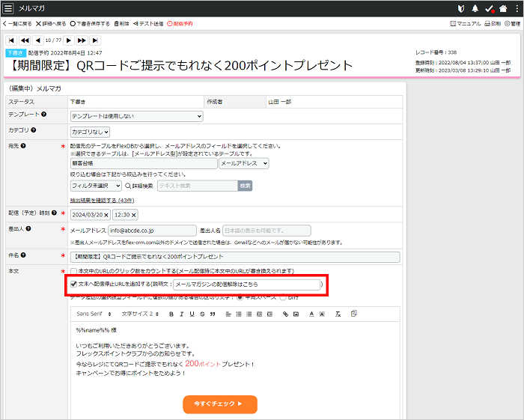524x420 pixels.
Task: Show help for テンプレート field
Action: tap(43, 115)
